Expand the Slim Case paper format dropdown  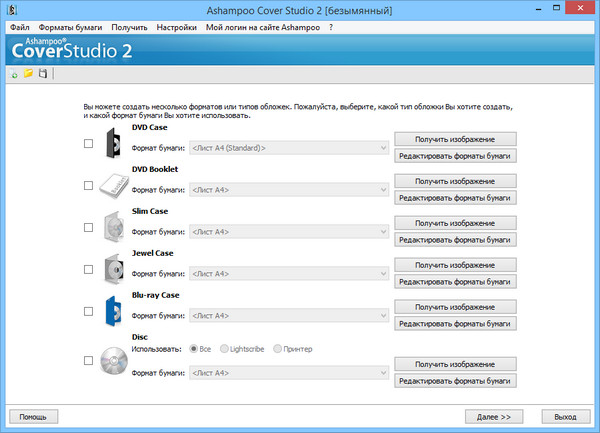[289, 231]
